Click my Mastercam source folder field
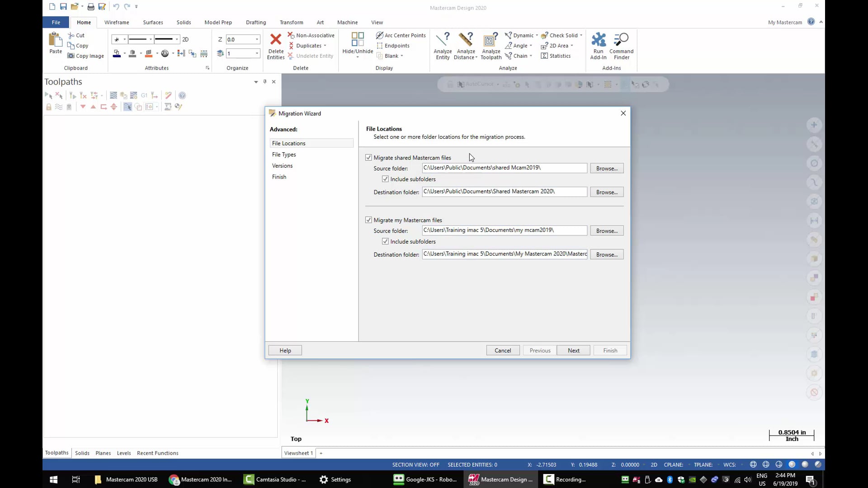This screenshot has height=488, width=868. [x=505, y=230]
